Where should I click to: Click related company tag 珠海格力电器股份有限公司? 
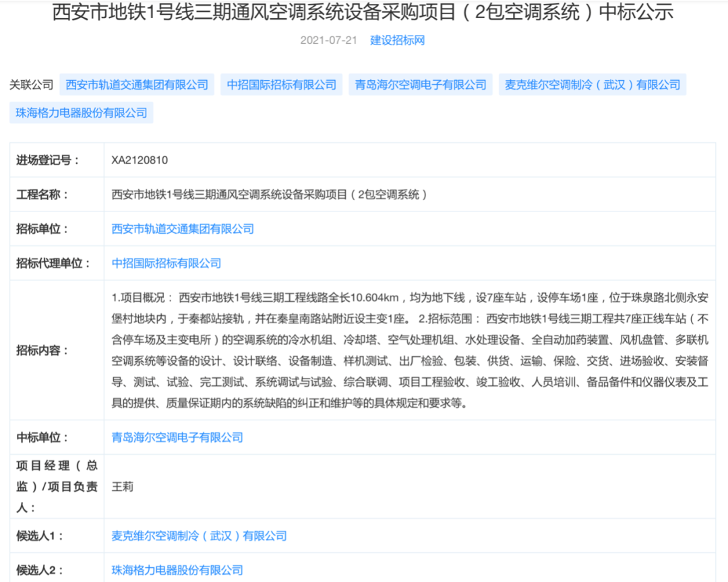[82, 112]
